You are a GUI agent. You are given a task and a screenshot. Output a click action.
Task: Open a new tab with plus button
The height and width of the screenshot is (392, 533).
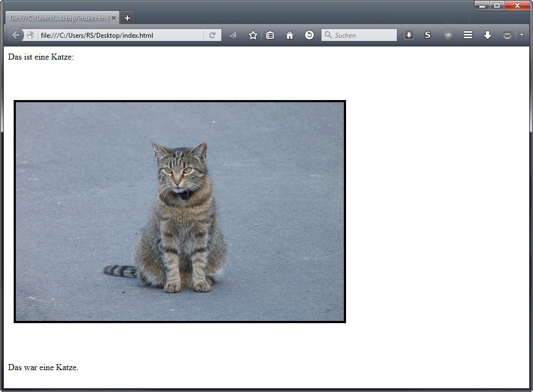[127, 18]
